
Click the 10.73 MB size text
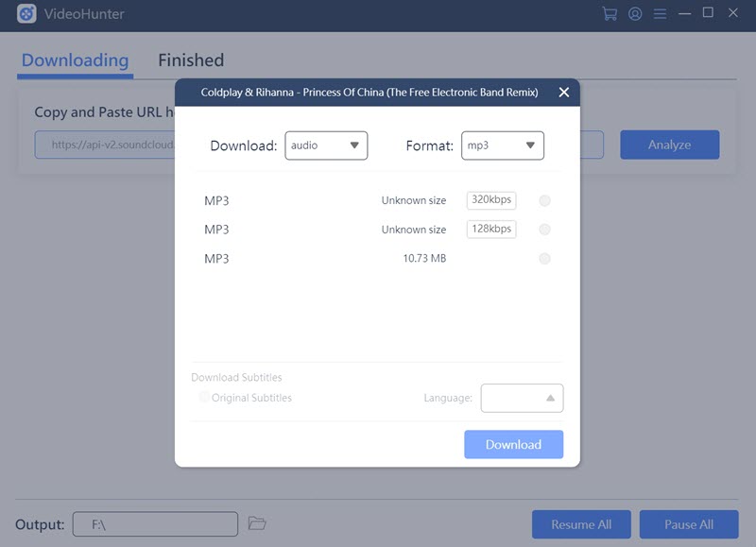[424, 258]
